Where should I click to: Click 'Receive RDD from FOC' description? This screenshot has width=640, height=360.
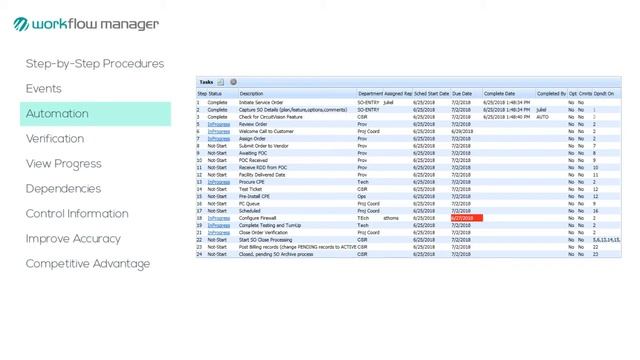(x=263, y=168)
